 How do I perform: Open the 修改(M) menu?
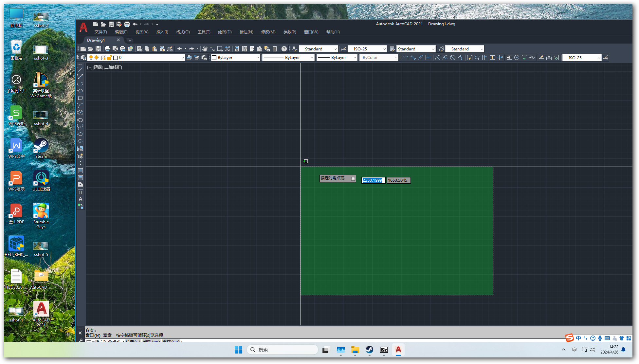[268, 32]
